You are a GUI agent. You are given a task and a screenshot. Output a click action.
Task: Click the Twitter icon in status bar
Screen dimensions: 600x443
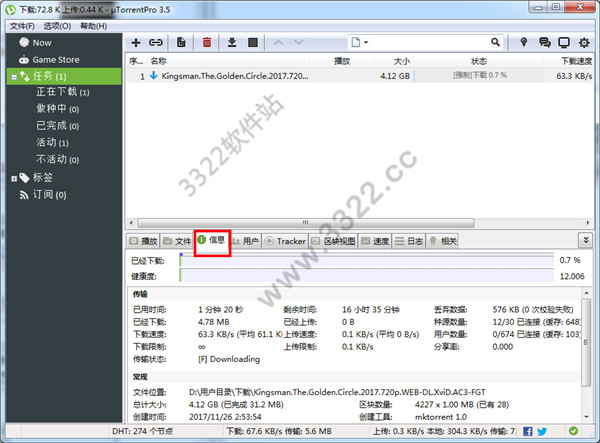pos(542,432)
